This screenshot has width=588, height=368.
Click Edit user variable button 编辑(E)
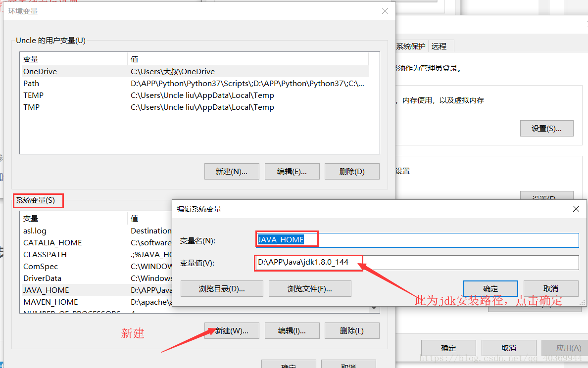click(292, 172)
